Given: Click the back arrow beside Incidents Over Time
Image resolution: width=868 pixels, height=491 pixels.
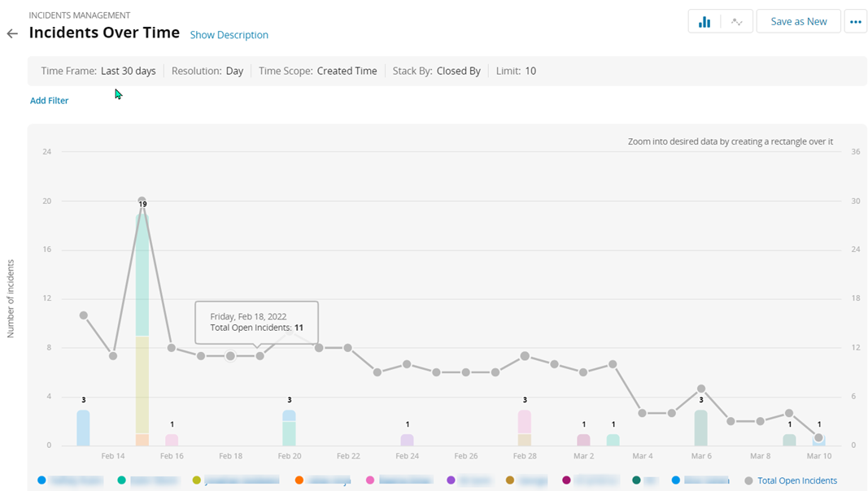Looking at the screenshot, I should 12,33.
